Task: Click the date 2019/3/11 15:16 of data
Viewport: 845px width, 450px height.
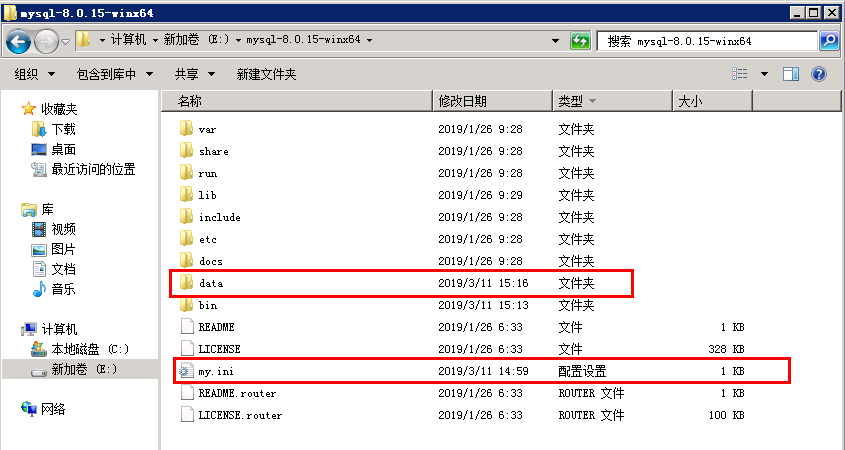Action: 483,283
